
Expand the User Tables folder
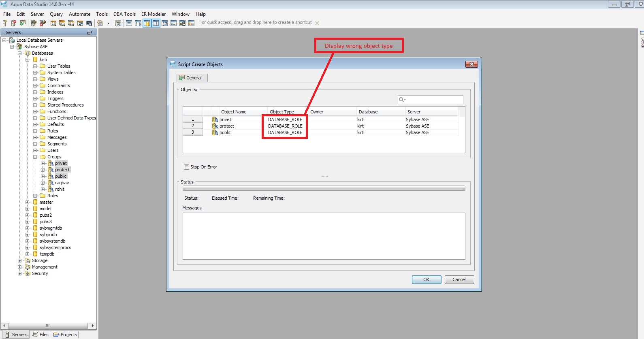point(35,66)
